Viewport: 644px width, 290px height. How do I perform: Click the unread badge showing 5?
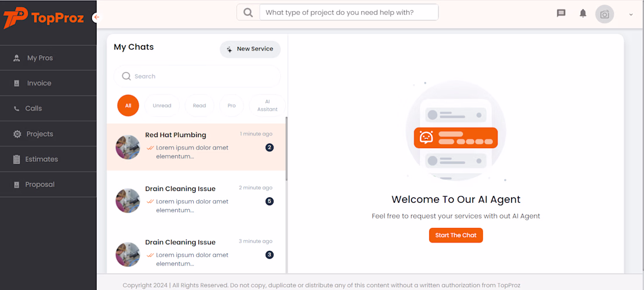click(269, 202)
